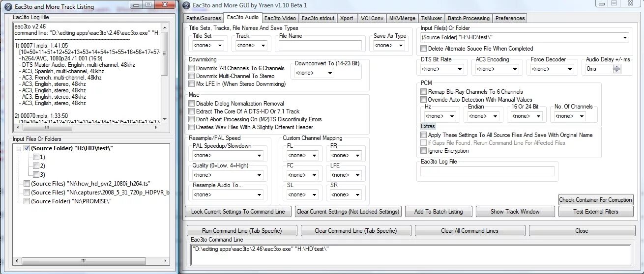This screenshot has height=274, width=644.
Task: Open the DTS Bit Rate dropdown
Action: pyautogui.click(x=442, y=69)
